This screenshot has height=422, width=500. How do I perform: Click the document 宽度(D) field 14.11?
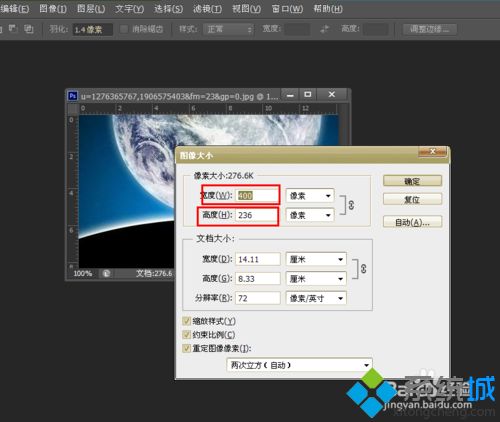(x=258, y=259)
